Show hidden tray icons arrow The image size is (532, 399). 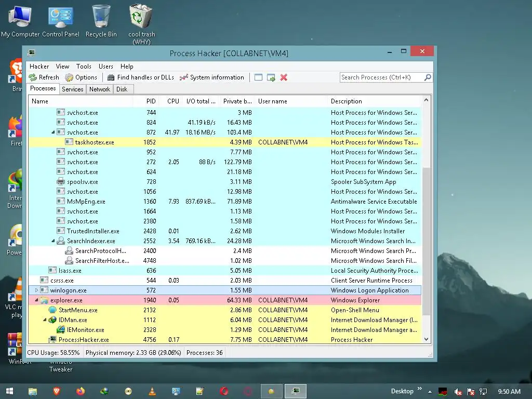pyautogui.click(x=430, y=392)
